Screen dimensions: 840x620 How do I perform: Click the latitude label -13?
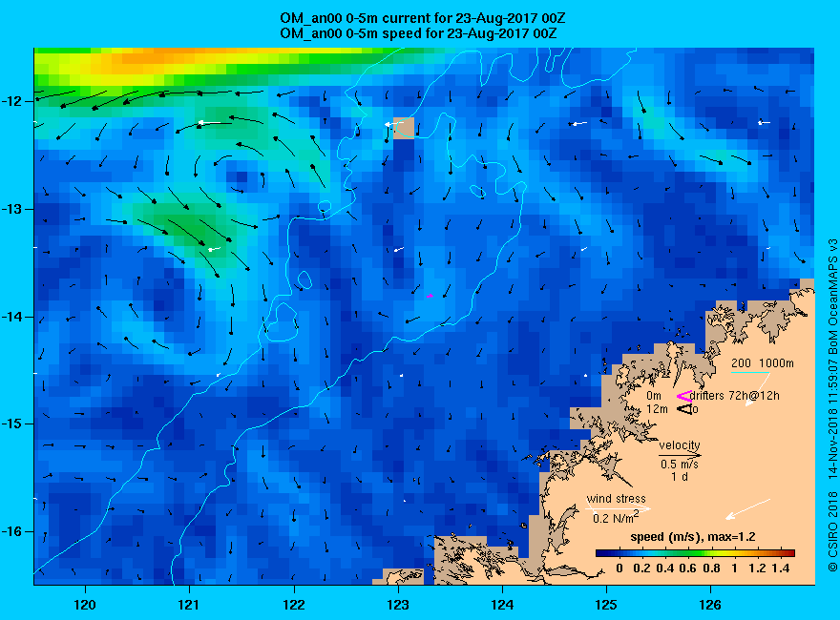coord(11,209)
